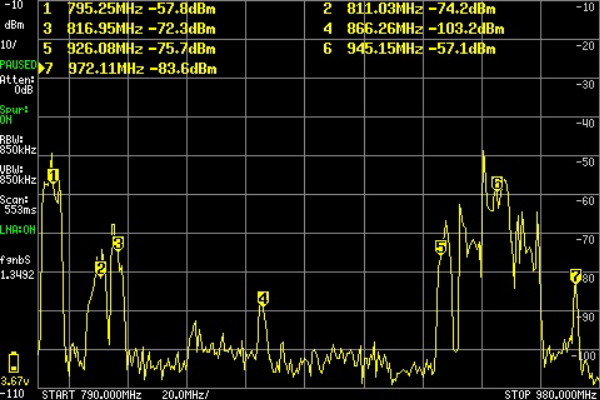This screenshot has height=400, width=600.
Task: Toggle Spur ON setting
Action: point(14,111)
